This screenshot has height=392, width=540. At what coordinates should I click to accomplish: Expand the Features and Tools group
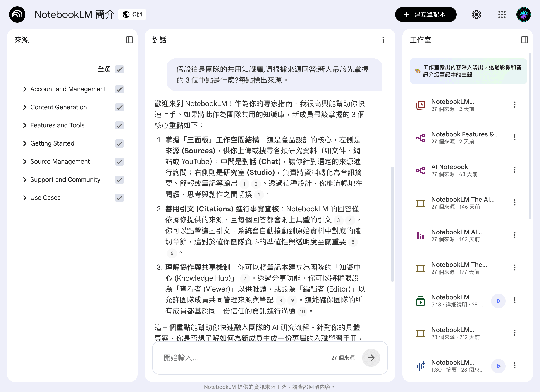(x=25, y=126)
